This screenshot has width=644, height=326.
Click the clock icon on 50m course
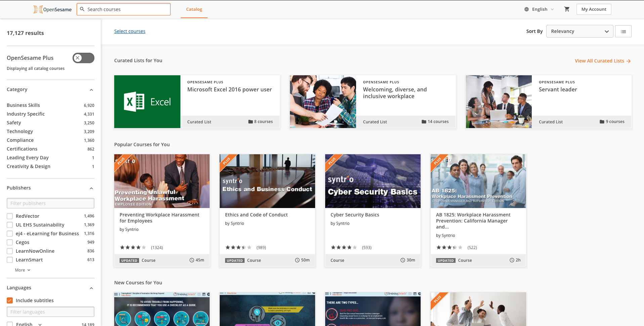point(297,260)
